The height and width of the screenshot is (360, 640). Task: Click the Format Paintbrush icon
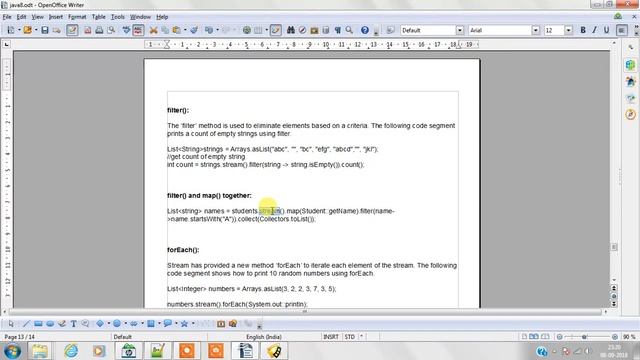click(194, 30)
